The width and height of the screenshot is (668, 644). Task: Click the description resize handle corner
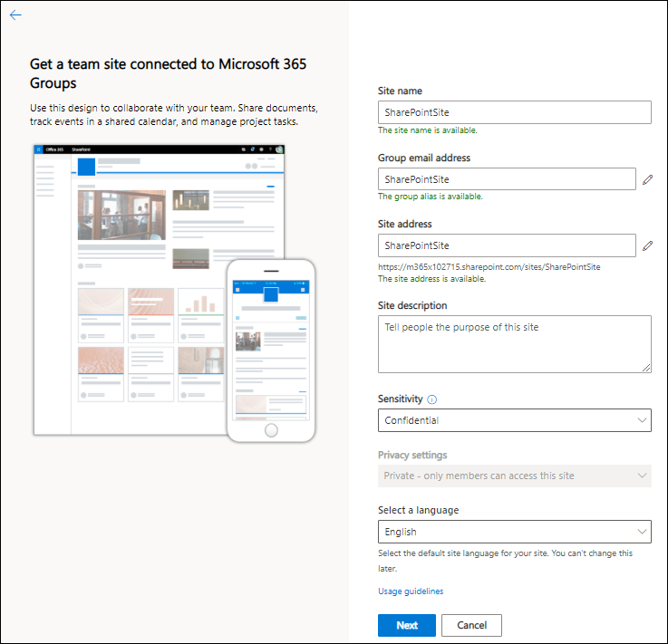pos(646,368)
